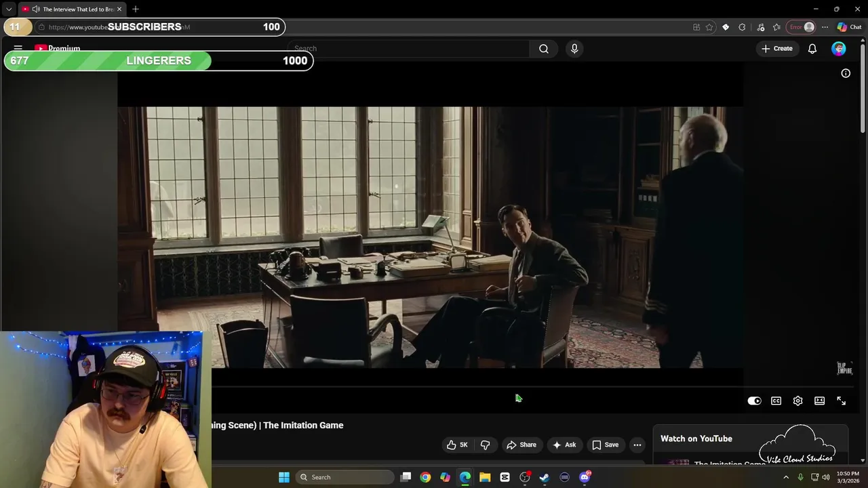This screenshot has height=488, width=868.
Task: Select The Interview That Led browser tab
Action: click(72, 9)
